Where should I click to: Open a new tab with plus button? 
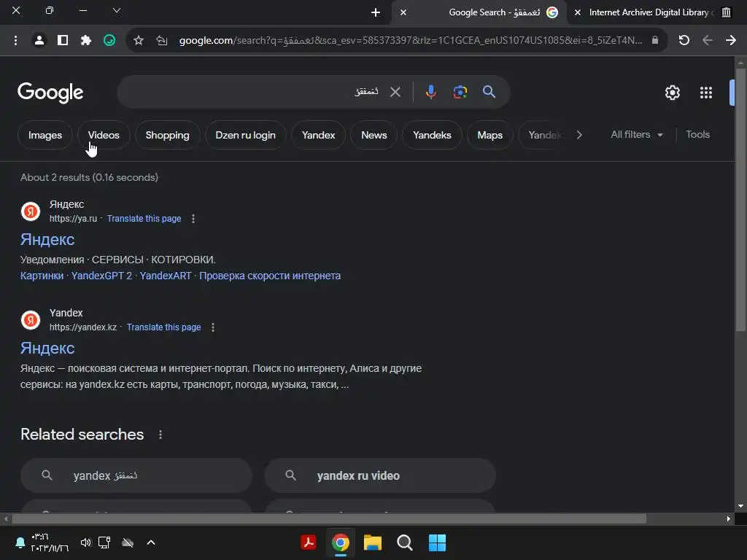[376, 12]
